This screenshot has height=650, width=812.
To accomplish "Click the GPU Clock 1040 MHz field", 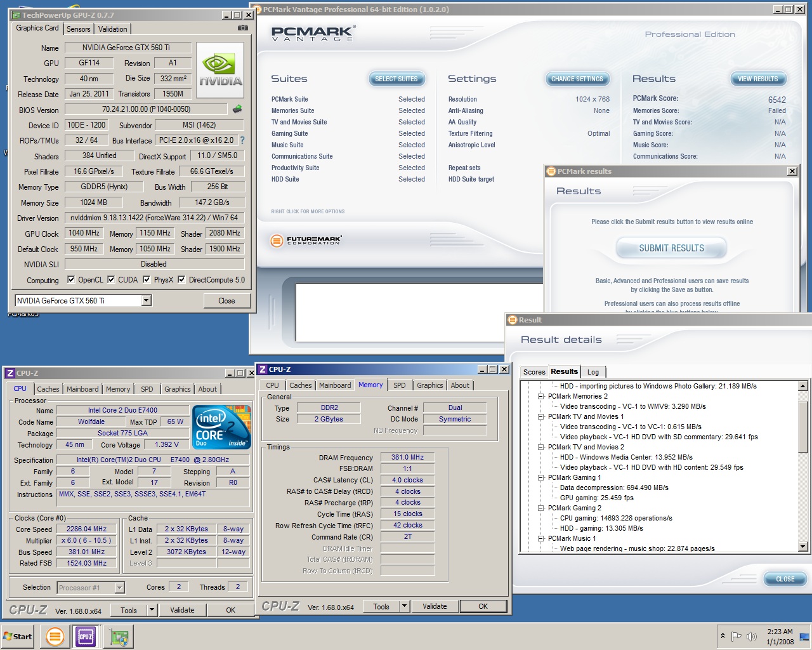I will 84,233.
